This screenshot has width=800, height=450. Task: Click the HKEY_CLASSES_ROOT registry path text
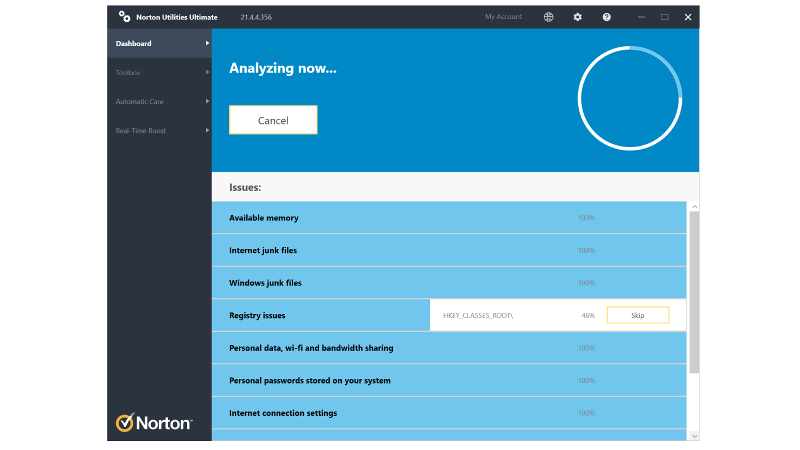(478, 315)
